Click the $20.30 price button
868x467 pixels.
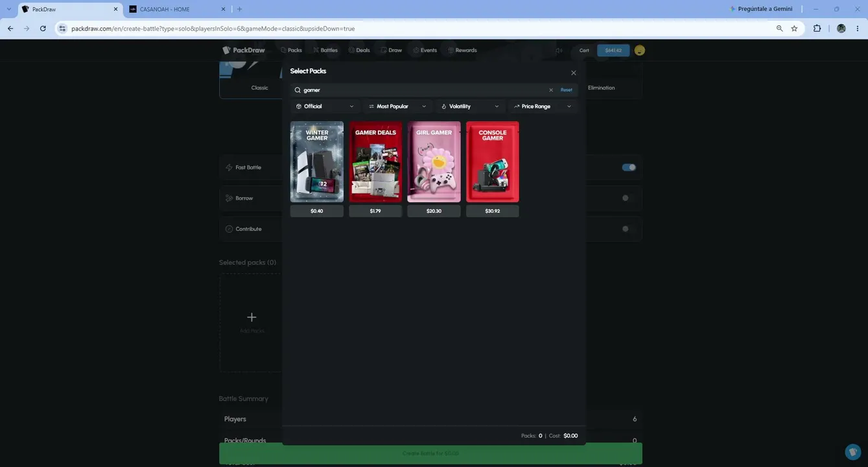coord(434,211)
